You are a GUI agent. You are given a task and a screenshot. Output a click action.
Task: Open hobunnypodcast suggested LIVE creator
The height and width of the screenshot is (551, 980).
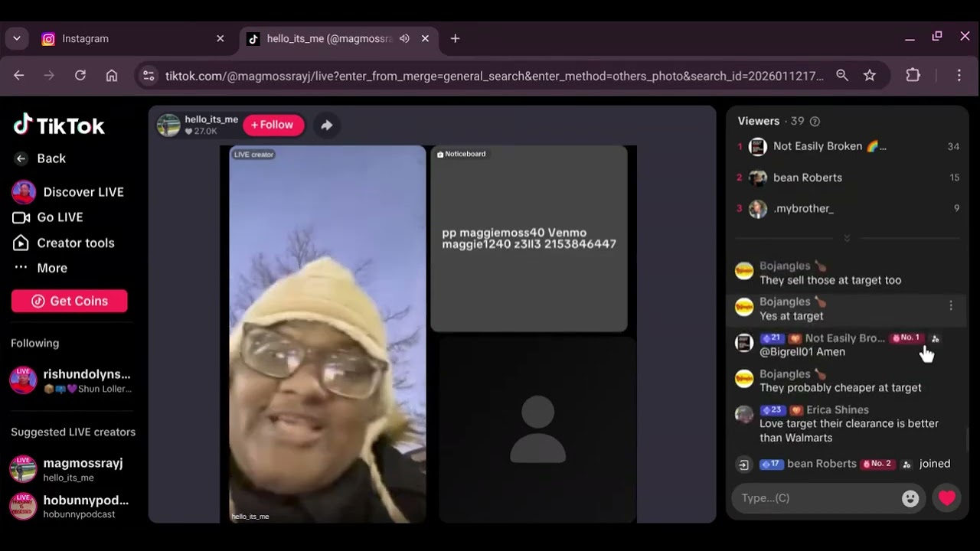point(70,507)
